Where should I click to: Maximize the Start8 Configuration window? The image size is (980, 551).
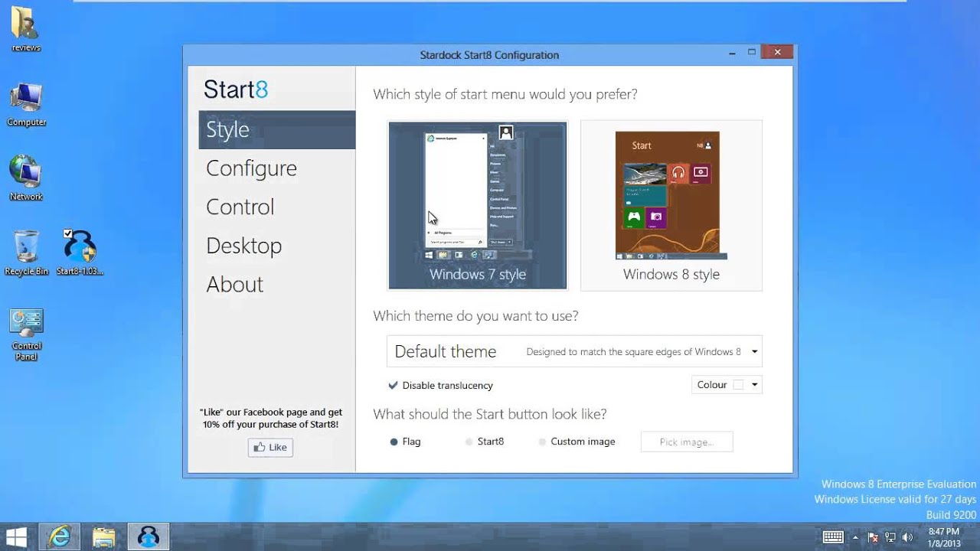coord(752,52)
